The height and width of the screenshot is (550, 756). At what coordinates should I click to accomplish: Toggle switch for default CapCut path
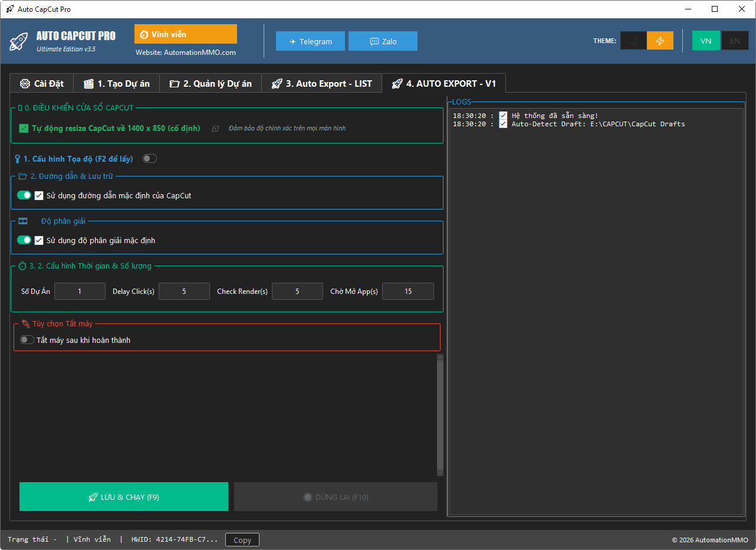(x=24, y=195)
